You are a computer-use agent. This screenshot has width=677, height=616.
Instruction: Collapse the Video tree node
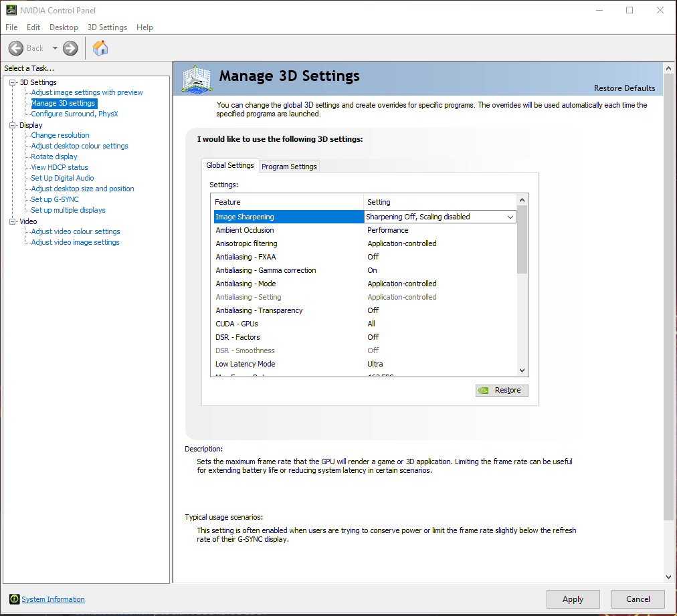coord(13,221)
